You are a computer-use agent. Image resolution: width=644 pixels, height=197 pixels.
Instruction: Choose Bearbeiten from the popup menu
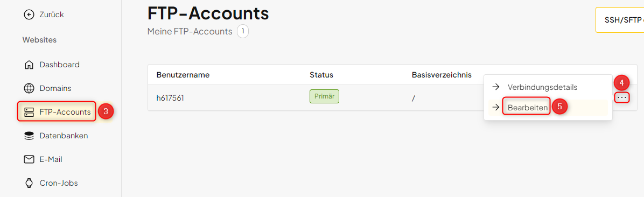pos(527,108)
